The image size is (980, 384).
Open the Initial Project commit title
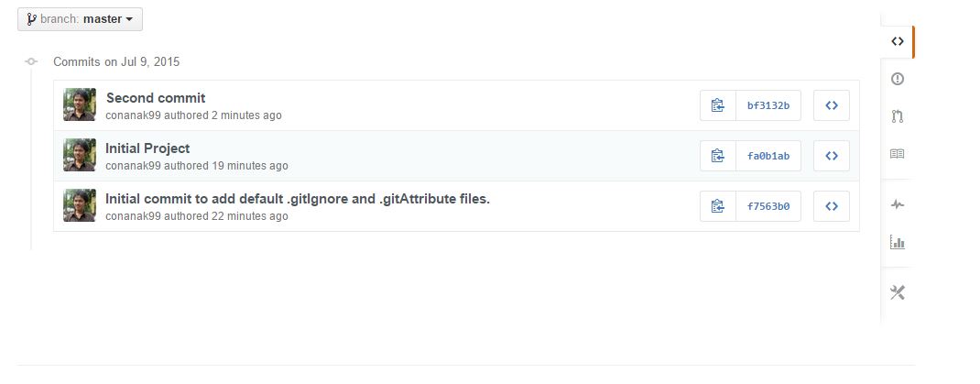point(147,148)
